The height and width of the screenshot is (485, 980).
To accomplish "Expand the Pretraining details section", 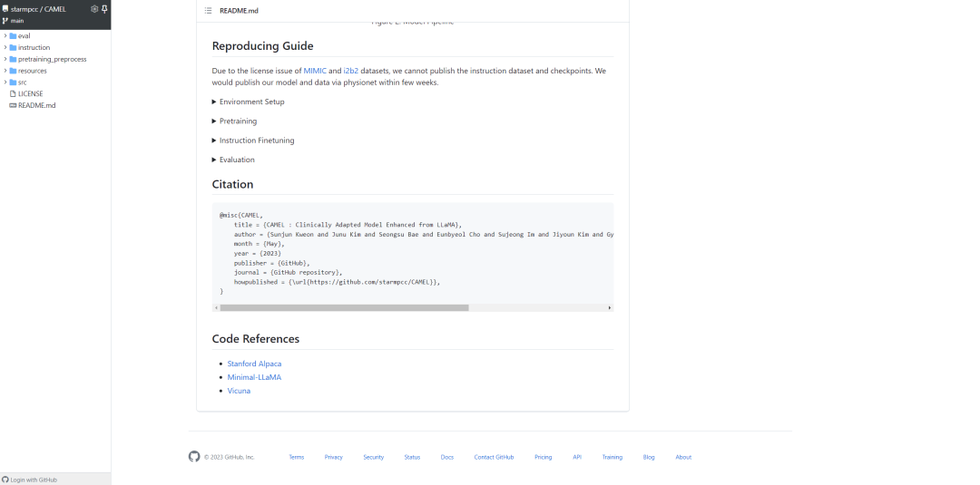I will click(x=214, y=121).
